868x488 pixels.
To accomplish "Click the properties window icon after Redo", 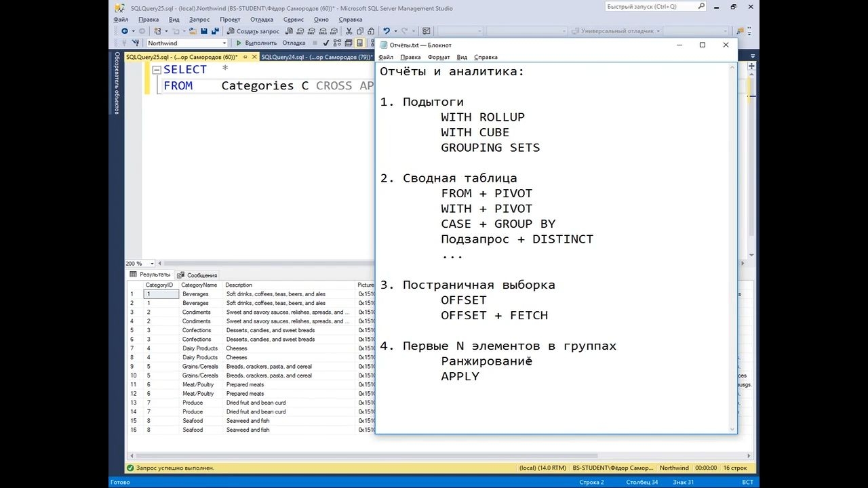I will tap(426, 31).
